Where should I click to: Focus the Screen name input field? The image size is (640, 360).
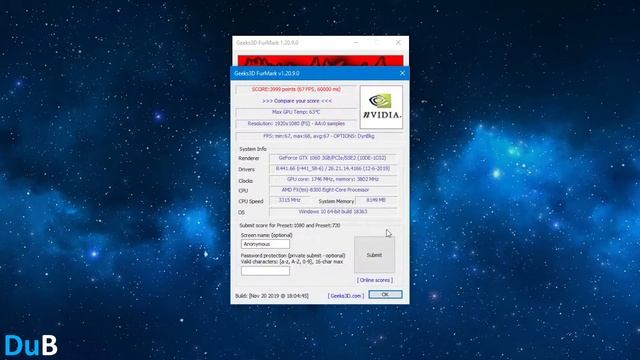click(265, 244)
